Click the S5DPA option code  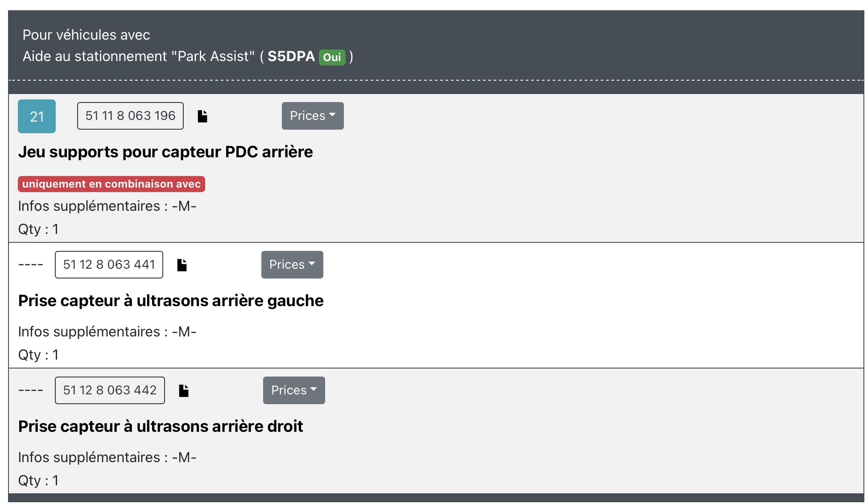tap(291, 57)
